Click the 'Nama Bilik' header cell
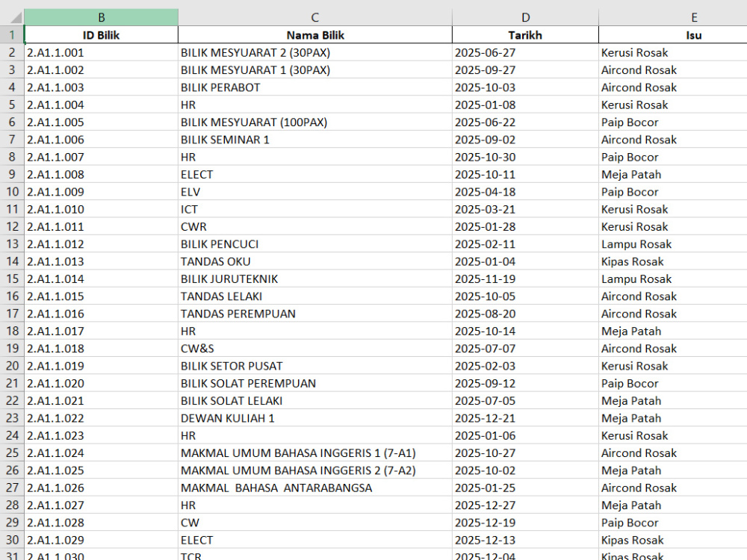The height and width of the screenshot is (560, 747). coord(315,35)
